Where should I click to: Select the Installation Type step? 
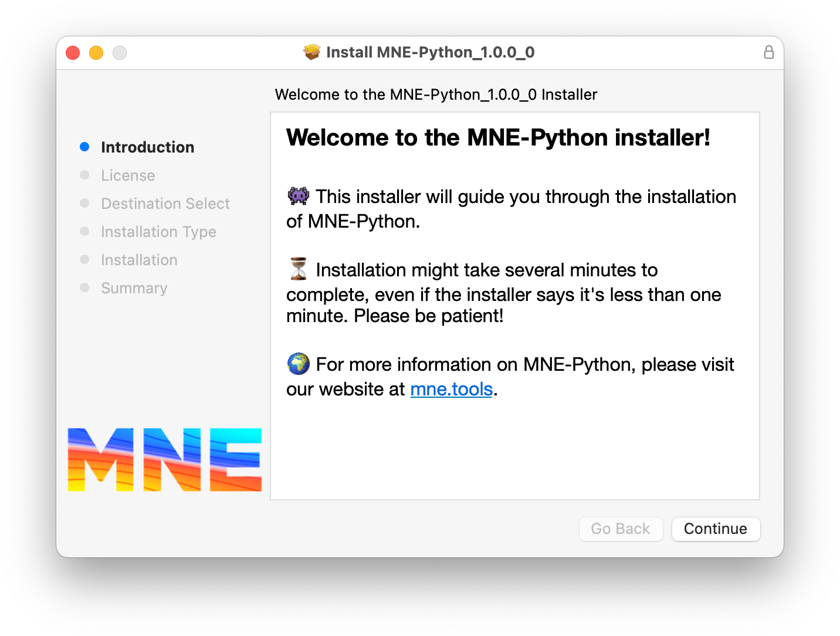158,232
